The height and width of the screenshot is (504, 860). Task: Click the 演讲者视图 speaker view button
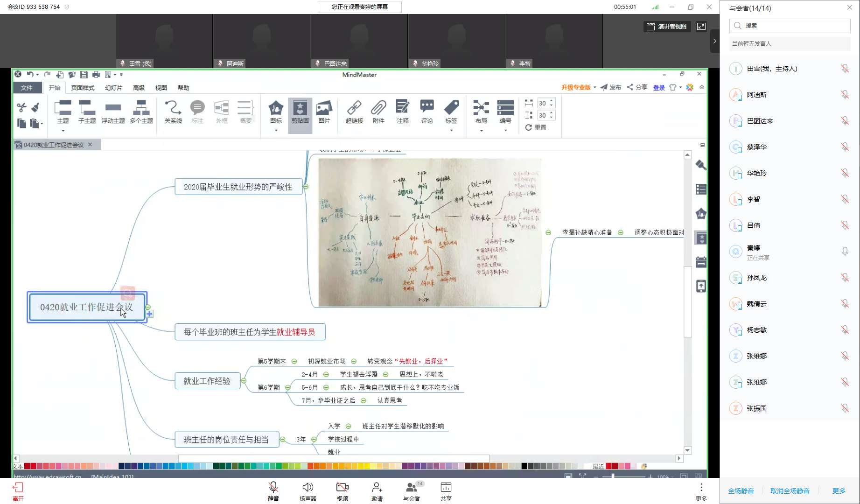(x=667, y=27)
